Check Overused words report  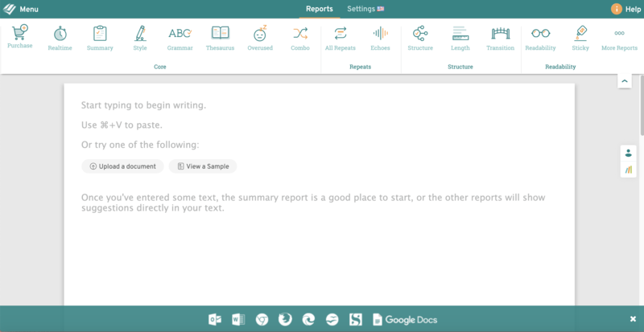click(x=260, y=37)
